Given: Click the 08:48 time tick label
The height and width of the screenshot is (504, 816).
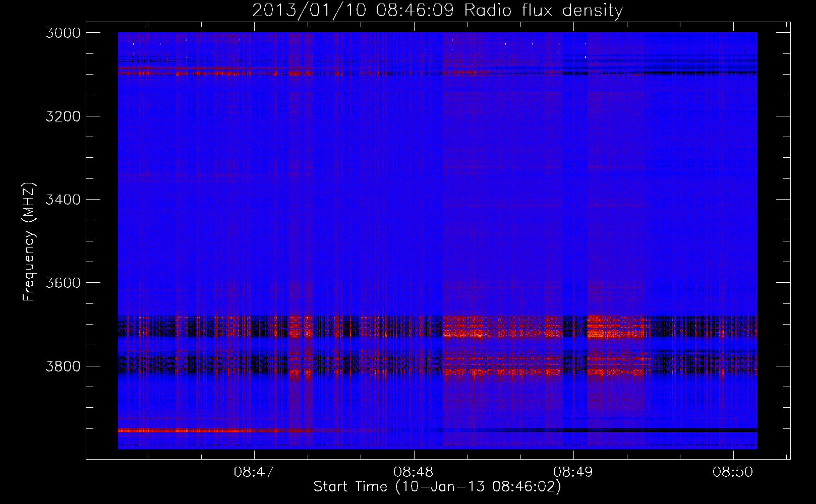Looking at the screenshot, I should pyautogui.click(x=414, y=472).
